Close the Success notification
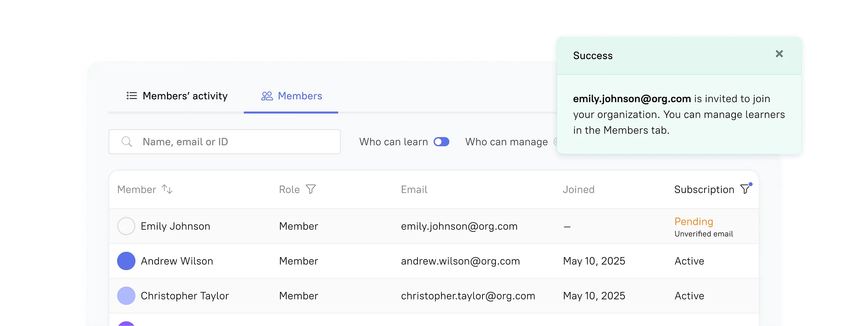 [779, 54]
